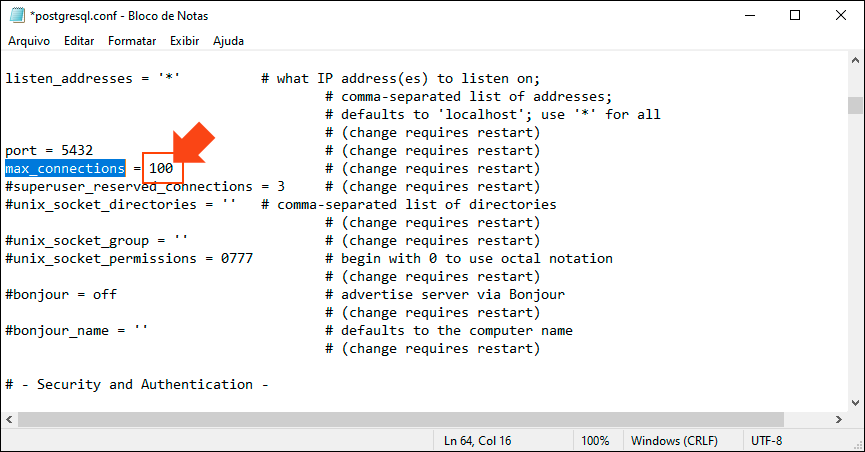
Task: Maximize the Bloco de Notas window
Action: 795,16
